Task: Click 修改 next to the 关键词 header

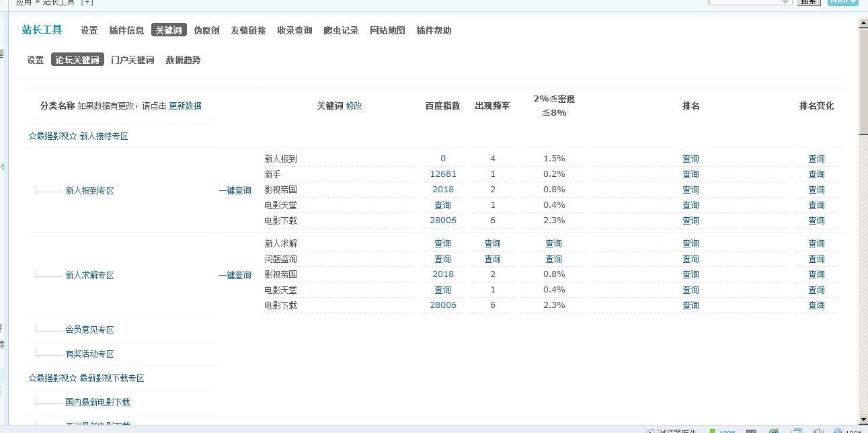Action: pos(354,106)
